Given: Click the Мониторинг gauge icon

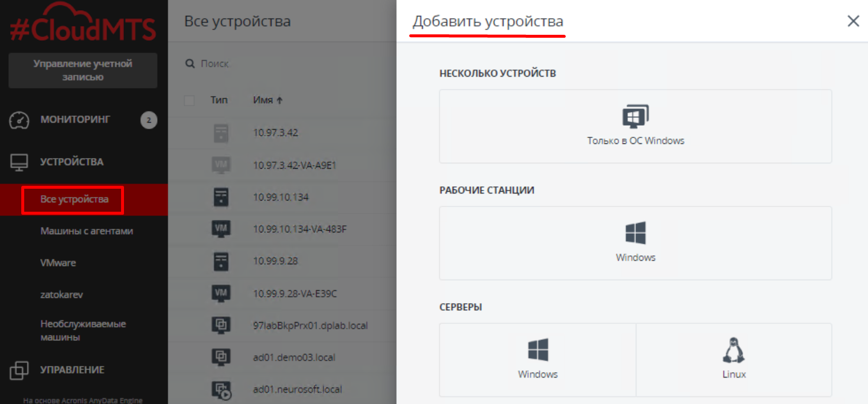Looking at the screenshot, I should (19, 120).
